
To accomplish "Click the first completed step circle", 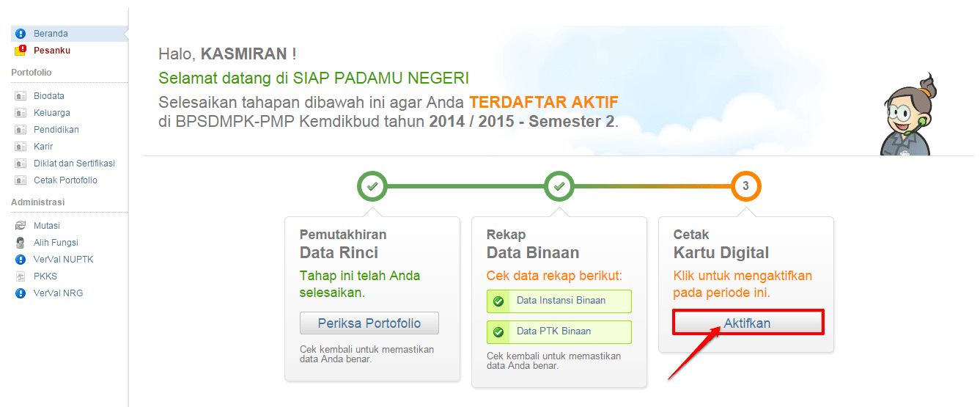I will [372, 186].
